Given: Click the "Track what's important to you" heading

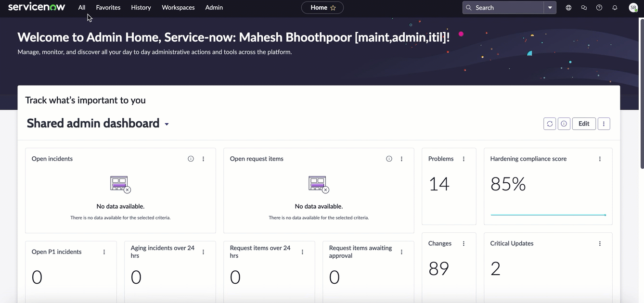Looking at the screenshot, I should point(85,100).
